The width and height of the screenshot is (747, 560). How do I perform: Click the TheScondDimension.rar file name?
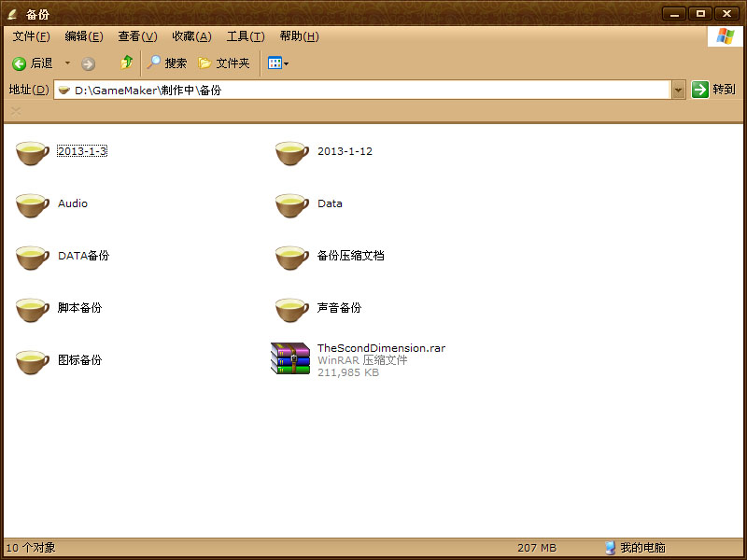[381, 348]
